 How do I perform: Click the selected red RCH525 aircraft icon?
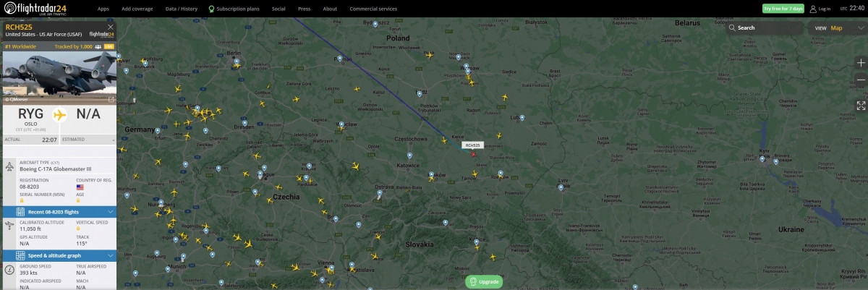(x=473, y=153)
